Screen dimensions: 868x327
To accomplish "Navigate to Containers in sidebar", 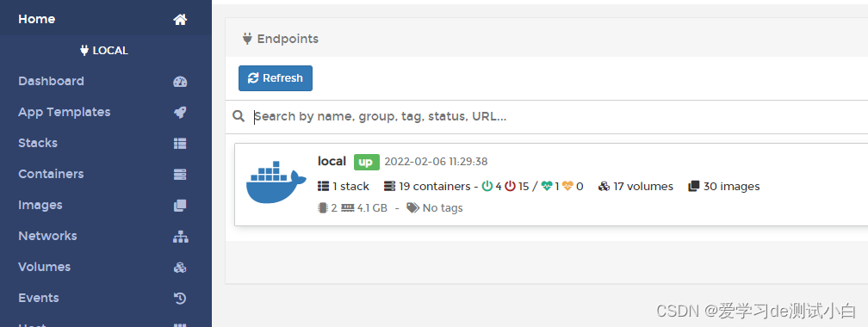I will point(106,175).
